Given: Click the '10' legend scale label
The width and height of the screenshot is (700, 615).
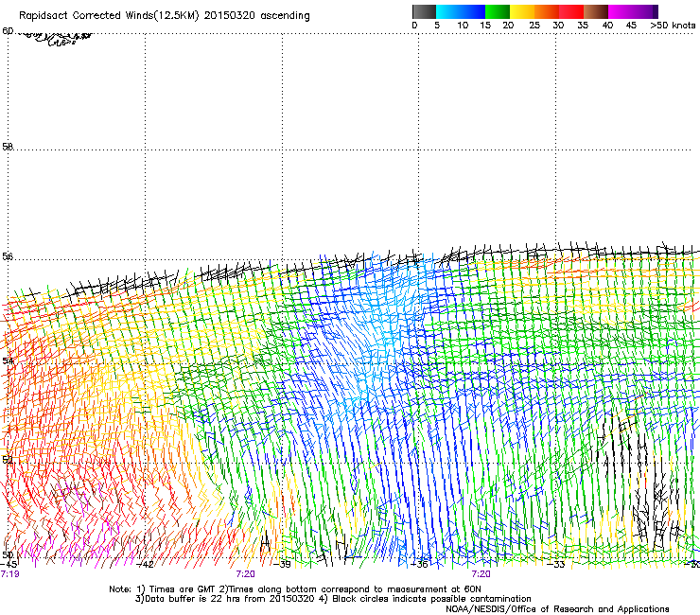Looking at the screenshot, I should [463, 26].
